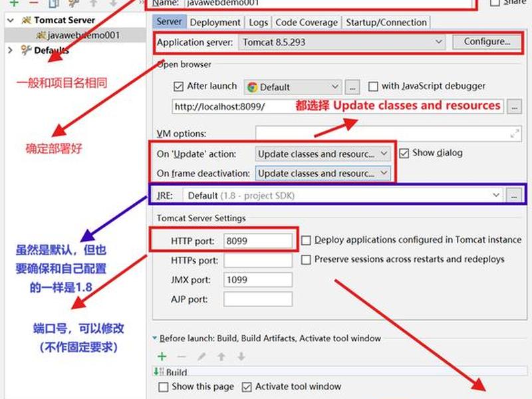Open Default browser dropdown
The width and height of the screenshot is (532, 399).
292,87
